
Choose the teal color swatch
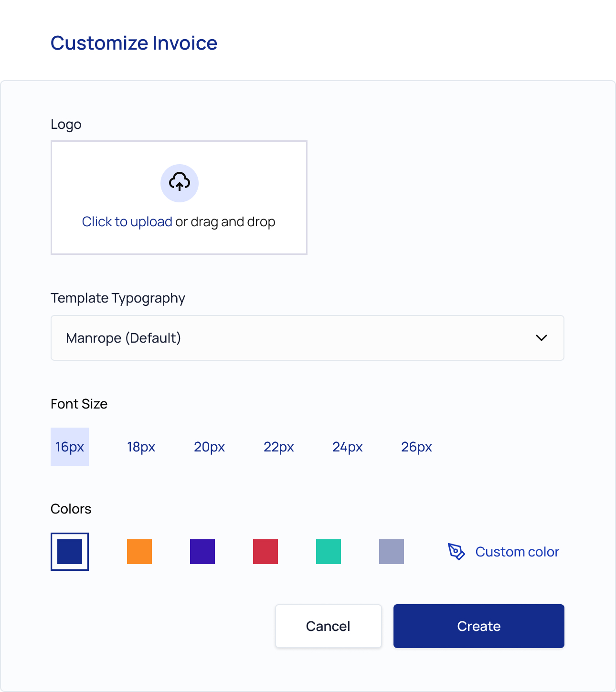point(329,552)
